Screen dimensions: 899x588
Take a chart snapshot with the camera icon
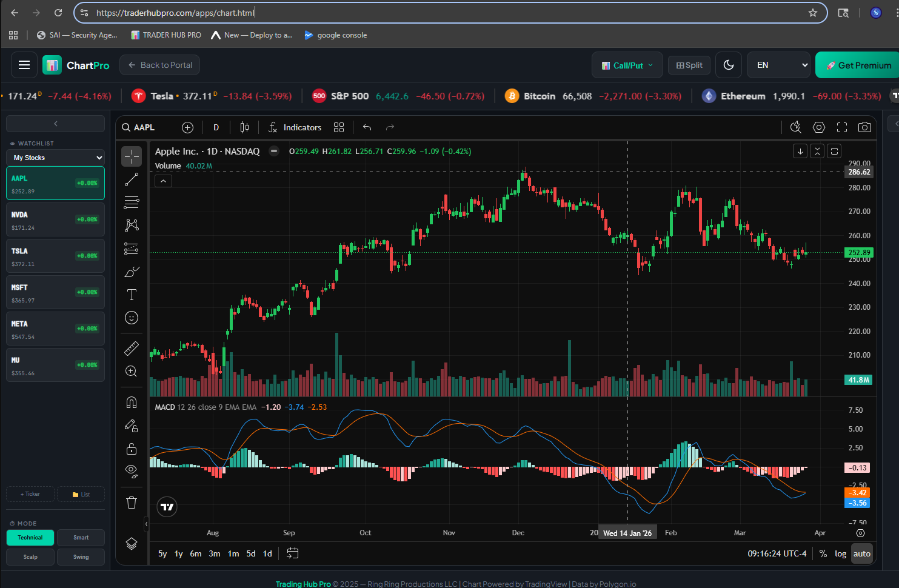864,127
